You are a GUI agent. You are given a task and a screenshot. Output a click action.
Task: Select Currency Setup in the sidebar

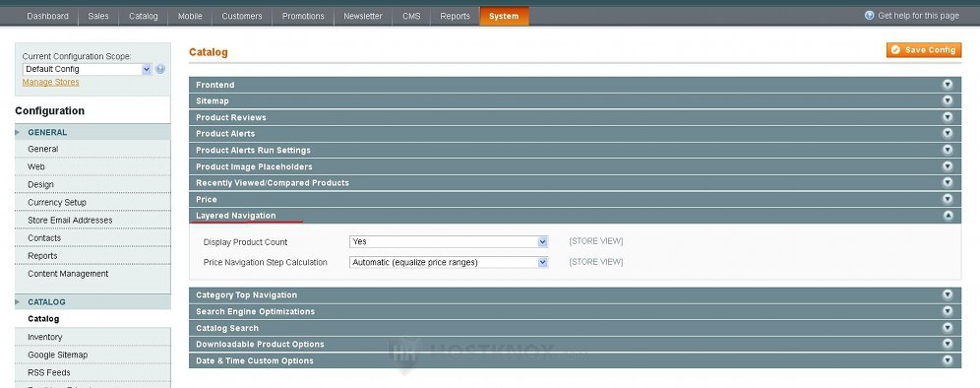57,202
